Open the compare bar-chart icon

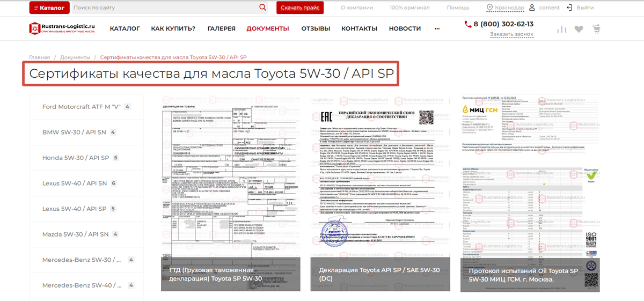pyautogui.click(x=562, y=30)
